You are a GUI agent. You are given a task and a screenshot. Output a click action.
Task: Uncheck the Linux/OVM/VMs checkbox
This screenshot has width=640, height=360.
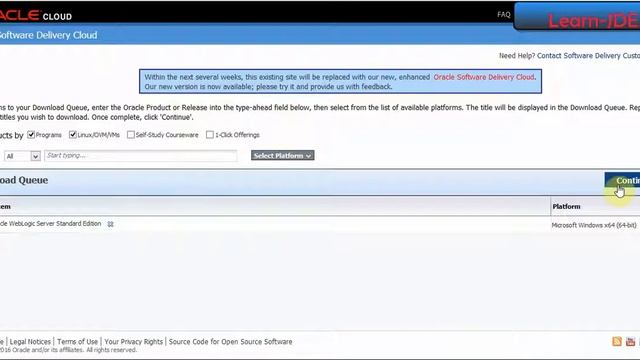pos(73,134)
